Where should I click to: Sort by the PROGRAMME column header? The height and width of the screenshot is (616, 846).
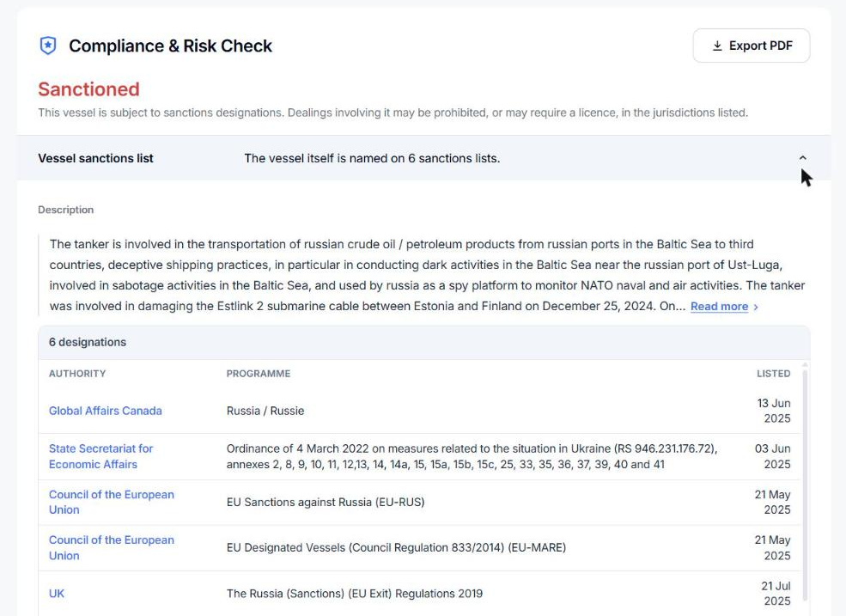coord(259,374)
